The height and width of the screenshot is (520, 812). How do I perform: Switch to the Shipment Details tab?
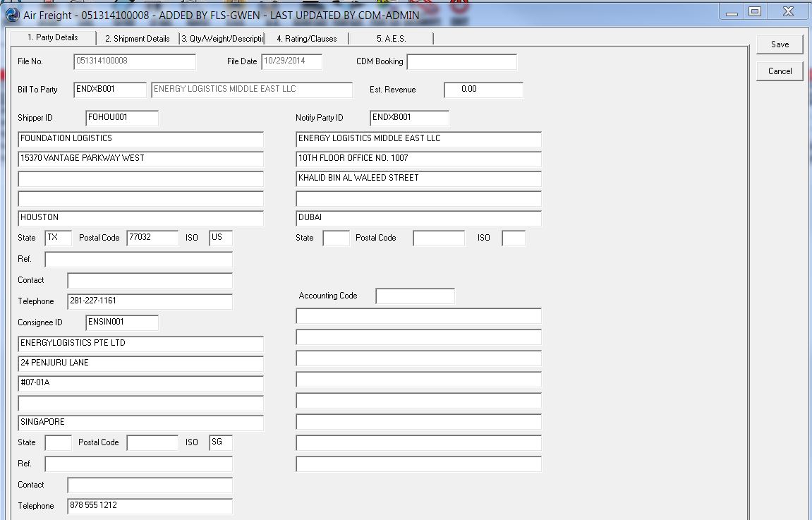(x=137, y=39)
